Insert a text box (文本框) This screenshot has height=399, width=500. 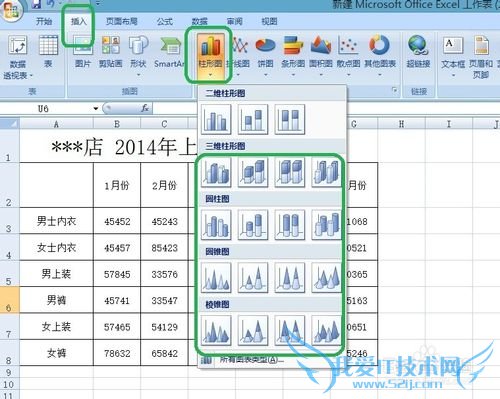(453, 56)
